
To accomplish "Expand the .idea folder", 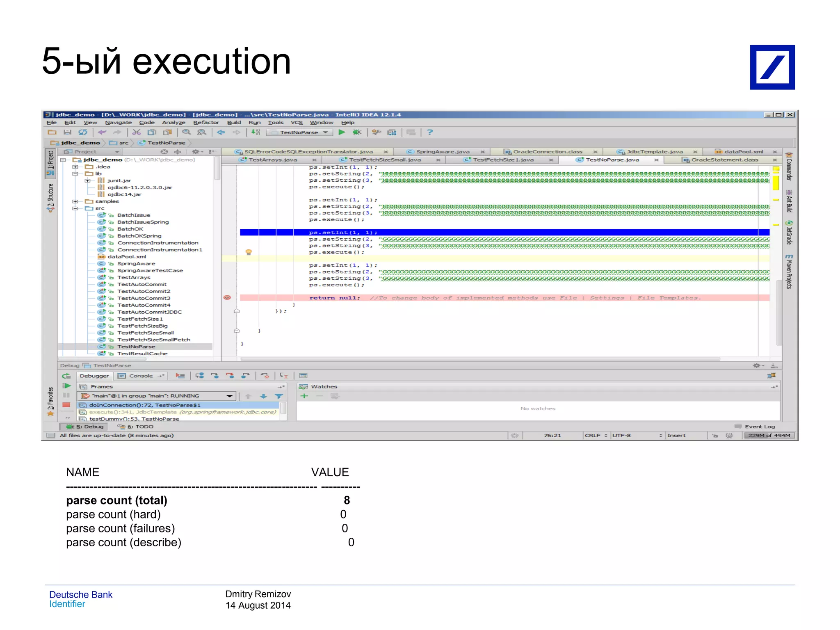I will [75, 167].
